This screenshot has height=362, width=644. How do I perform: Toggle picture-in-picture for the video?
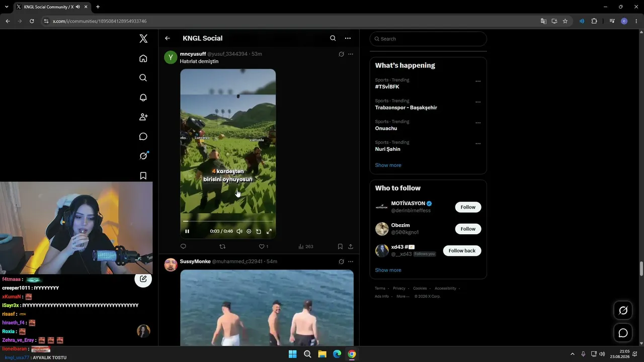pos(259,231)
